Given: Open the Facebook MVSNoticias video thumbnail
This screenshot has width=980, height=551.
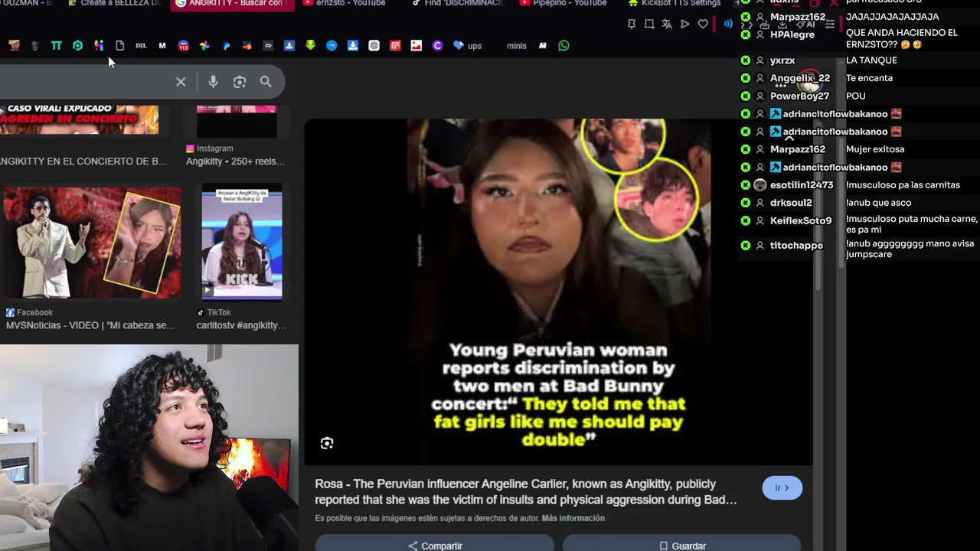Looking at the screenshot, I should 92,243.
